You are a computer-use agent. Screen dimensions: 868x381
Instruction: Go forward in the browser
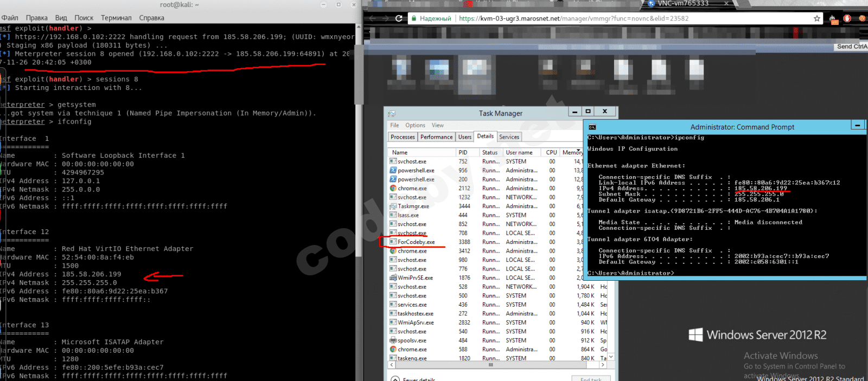386,18
